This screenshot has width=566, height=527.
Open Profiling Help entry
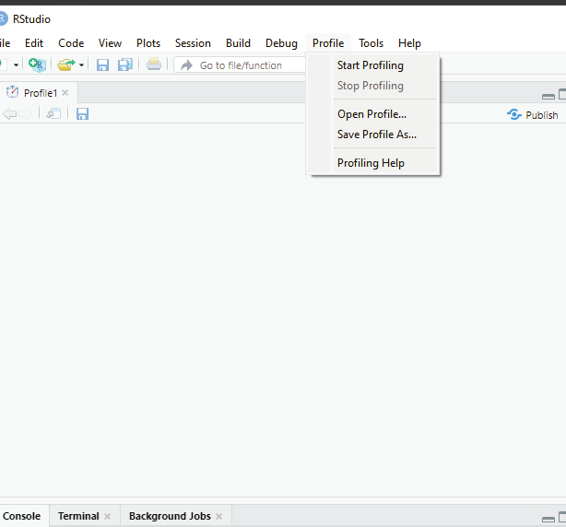pos(371,163)
